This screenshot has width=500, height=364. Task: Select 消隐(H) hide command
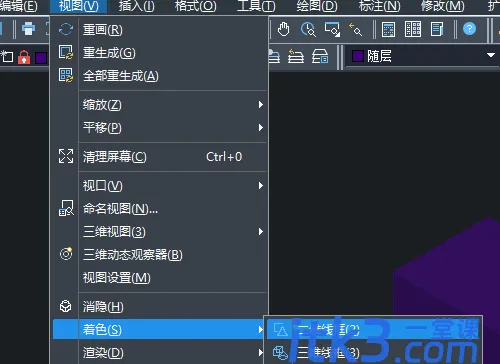click(x=159, y=306)
